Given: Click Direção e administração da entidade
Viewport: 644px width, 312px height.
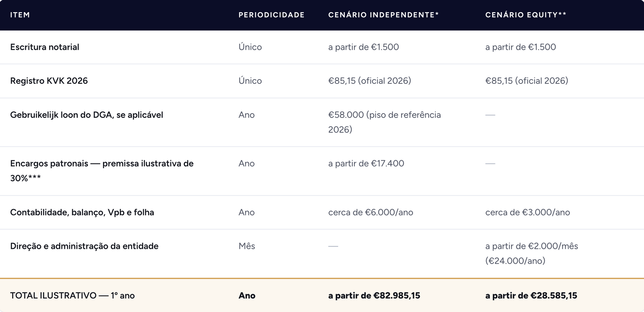Looking at the screenshot, I should click(x=84, y=246).
